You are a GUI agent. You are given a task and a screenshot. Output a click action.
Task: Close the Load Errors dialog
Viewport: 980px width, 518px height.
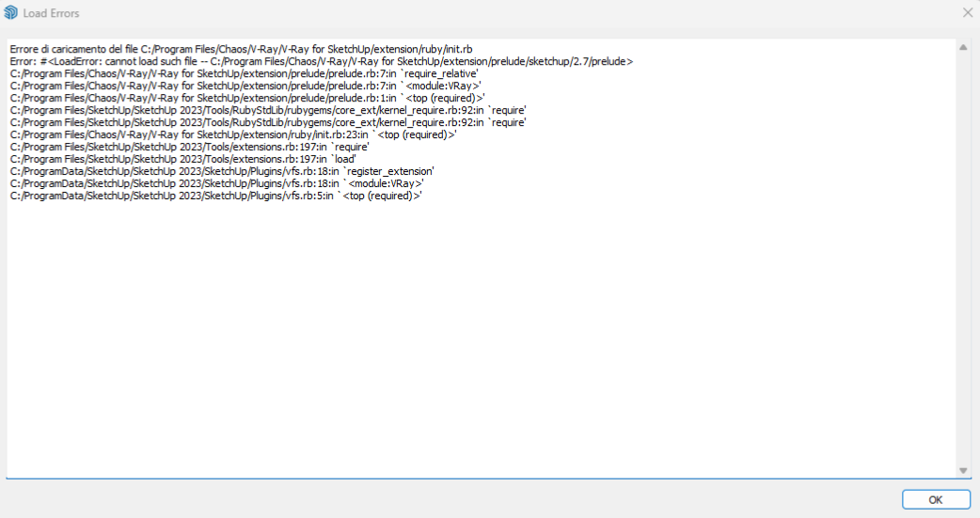[968, 12]
